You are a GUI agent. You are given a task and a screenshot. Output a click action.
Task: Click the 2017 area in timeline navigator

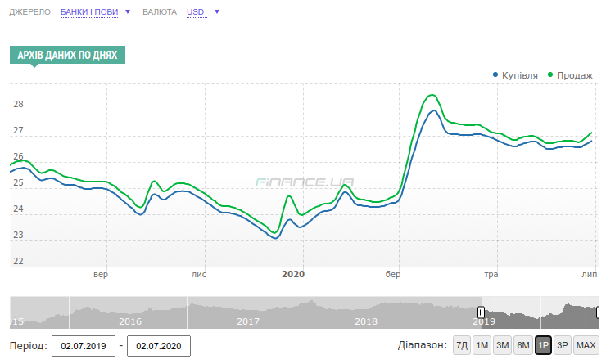248,321
